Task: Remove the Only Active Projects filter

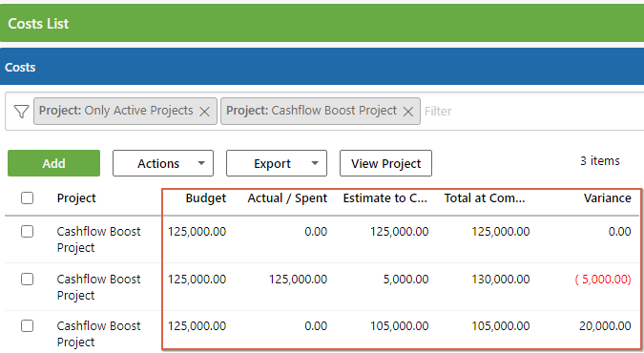Action: tap(204, 112)
